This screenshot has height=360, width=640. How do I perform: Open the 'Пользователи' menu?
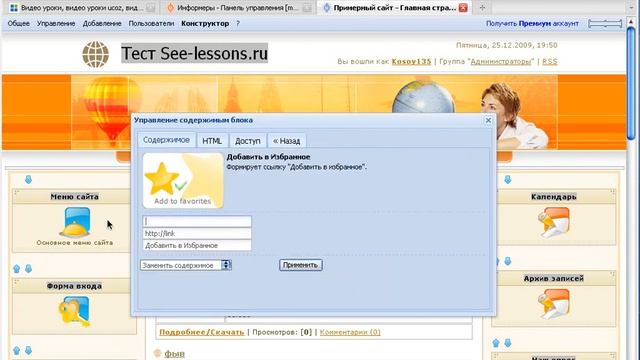(x=151, y=24)
